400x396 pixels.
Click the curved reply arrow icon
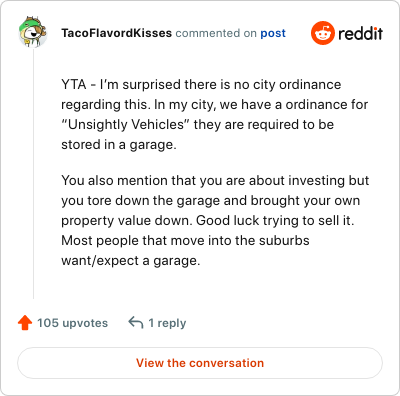(x=136, y=323)
